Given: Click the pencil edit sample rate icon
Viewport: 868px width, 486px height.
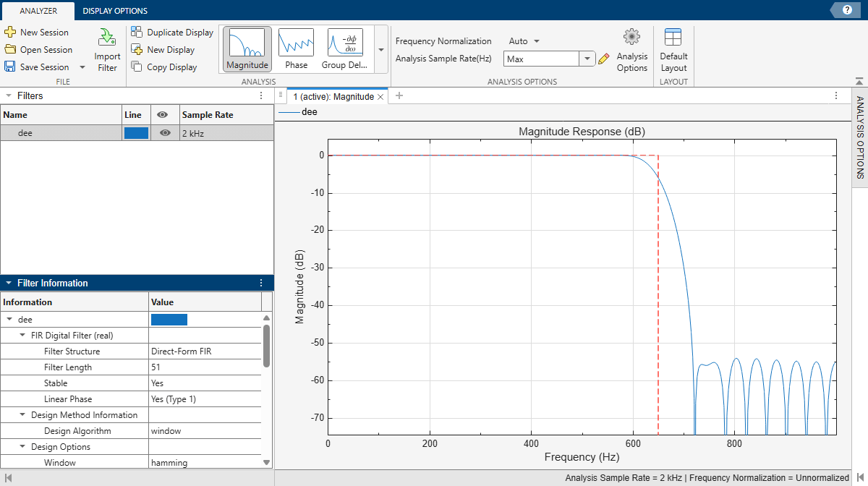Looking at the screenshot, I should click(604, 59).
